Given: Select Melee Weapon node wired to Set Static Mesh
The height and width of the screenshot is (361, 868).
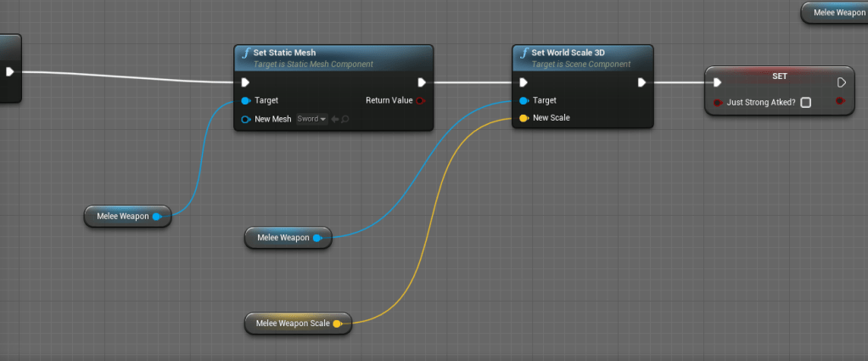Looking at the screenshot, I should [x=122, y=217].
